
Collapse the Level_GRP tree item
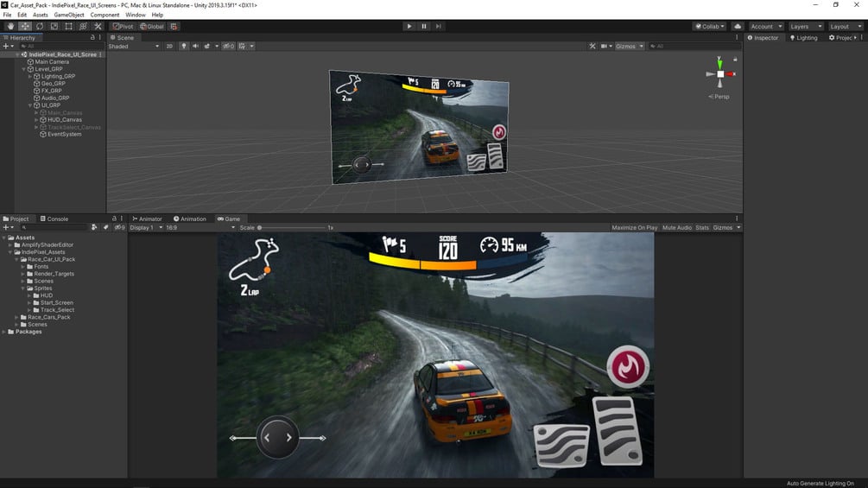tap(24, 69)
